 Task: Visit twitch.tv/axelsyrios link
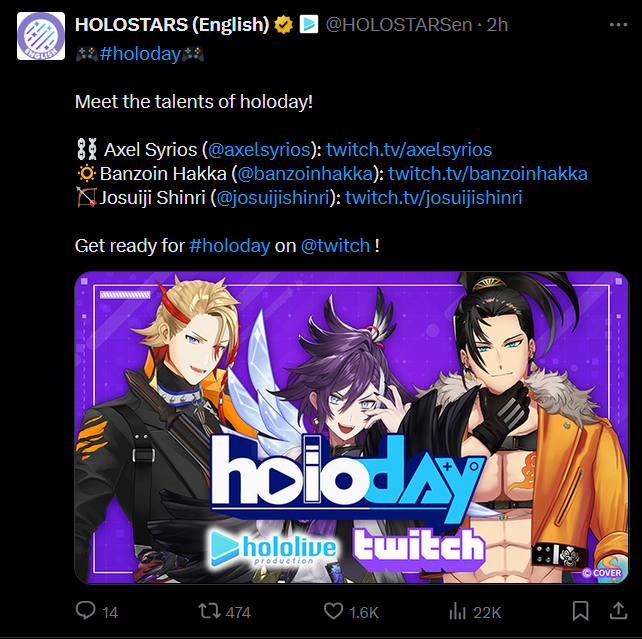pyautogui.click(x=409, y=149)
